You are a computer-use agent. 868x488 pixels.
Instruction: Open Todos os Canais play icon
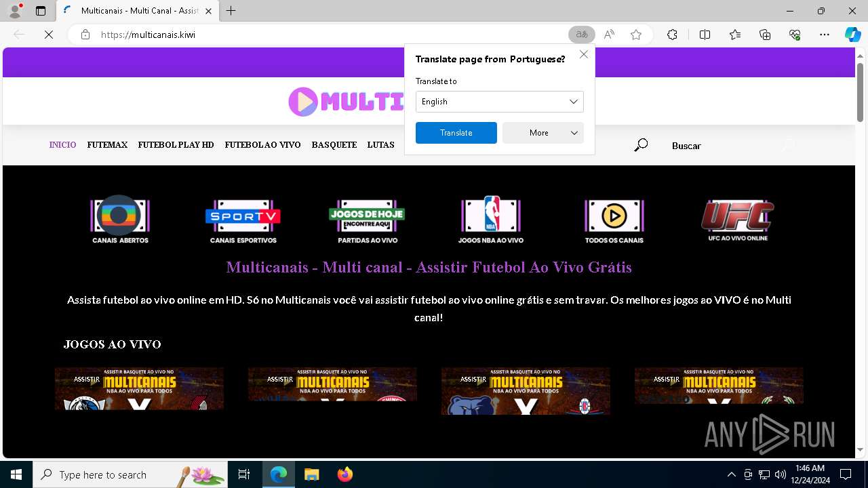click(x=614, y=220)
